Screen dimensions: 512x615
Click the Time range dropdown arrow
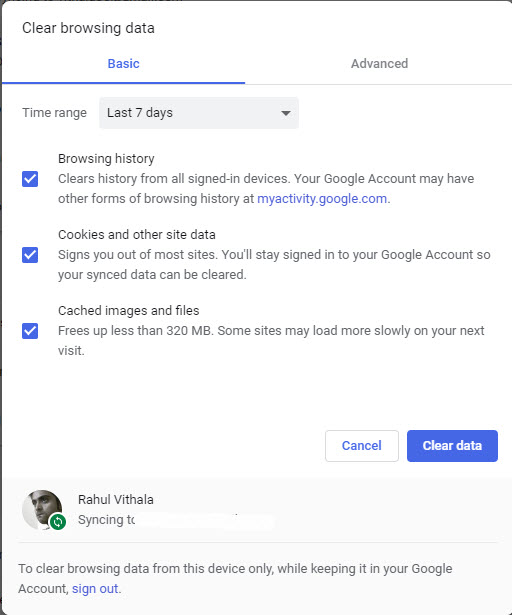pos(286,113)
